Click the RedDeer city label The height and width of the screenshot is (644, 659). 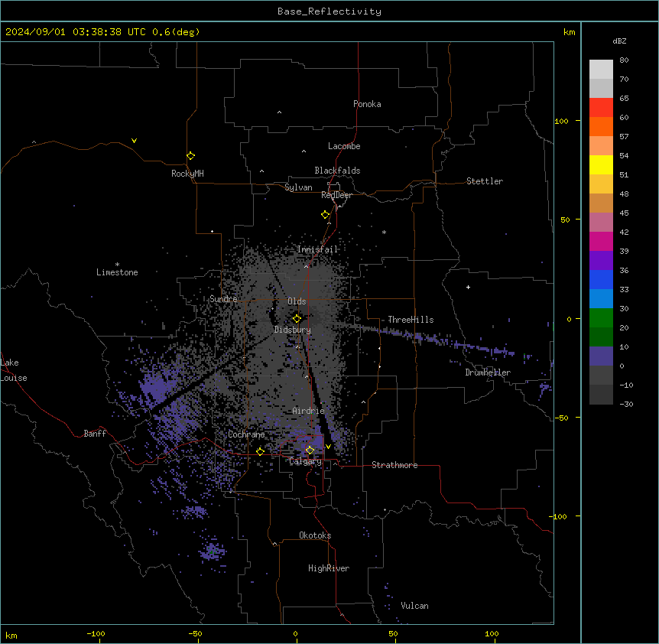pos(336,195)
